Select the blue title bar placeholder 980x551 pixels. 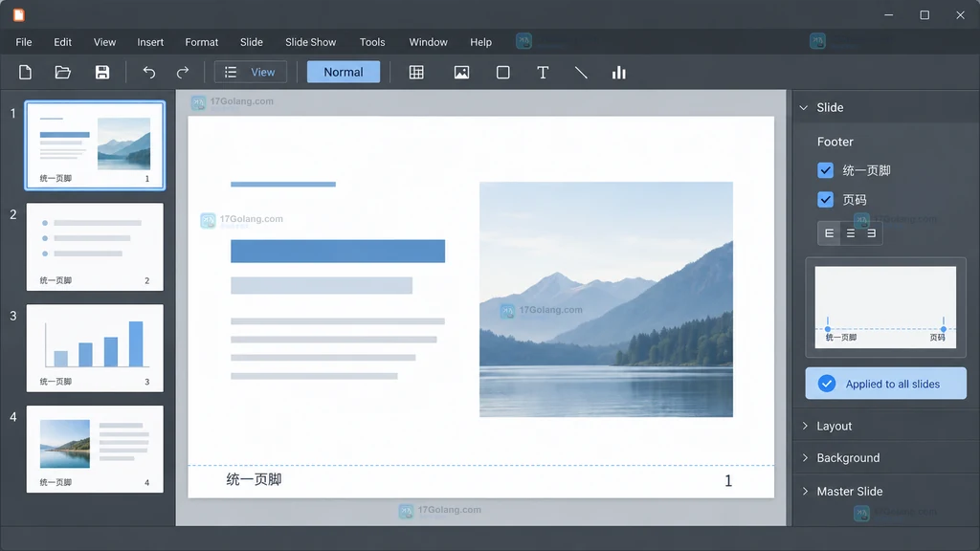(338, 252)
